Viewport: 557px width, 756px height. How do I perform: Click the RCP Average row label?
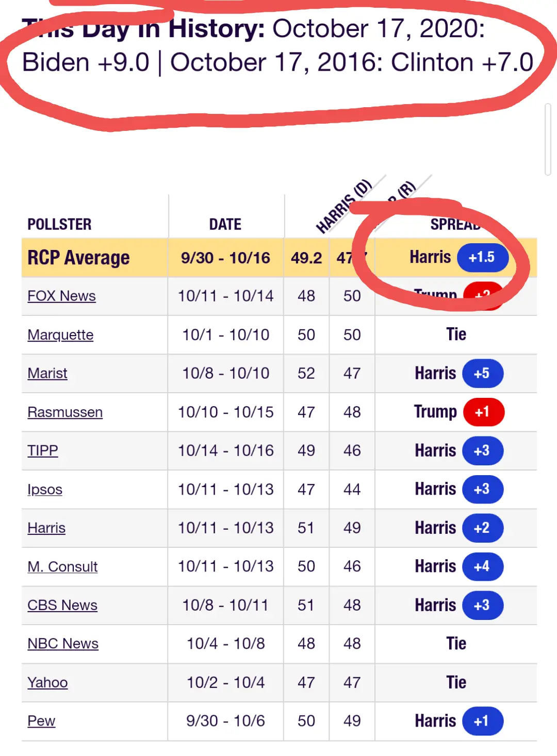click(78, 258)
